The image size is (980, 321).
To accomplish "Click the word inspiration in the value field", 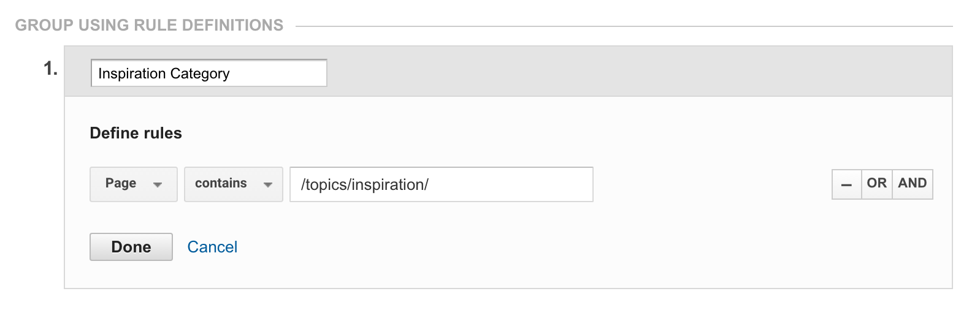I will pos(389,185).
